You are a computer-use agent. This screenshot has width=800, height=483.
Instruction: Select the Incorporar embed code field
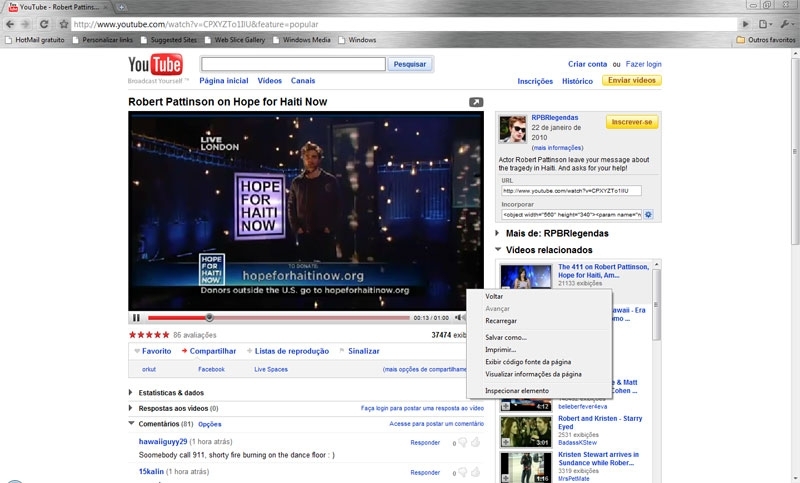point(571,215)
